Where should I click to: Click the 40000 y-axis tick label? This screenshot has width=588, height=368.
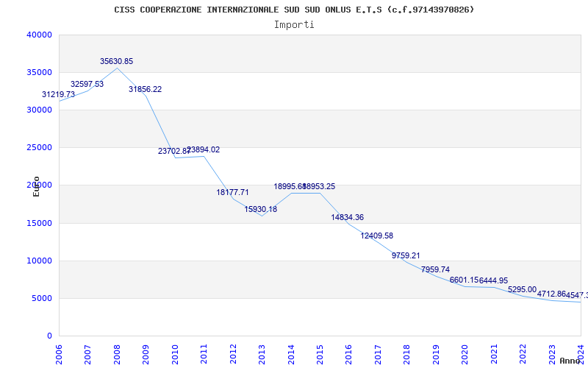pyautogui.click(x=39, y=35)
